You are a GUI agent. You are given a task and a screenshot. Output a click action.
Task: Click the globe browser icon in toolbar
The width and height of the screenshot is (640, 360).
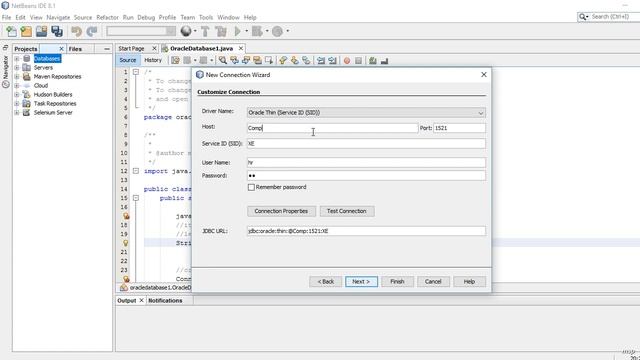point(186,31)
